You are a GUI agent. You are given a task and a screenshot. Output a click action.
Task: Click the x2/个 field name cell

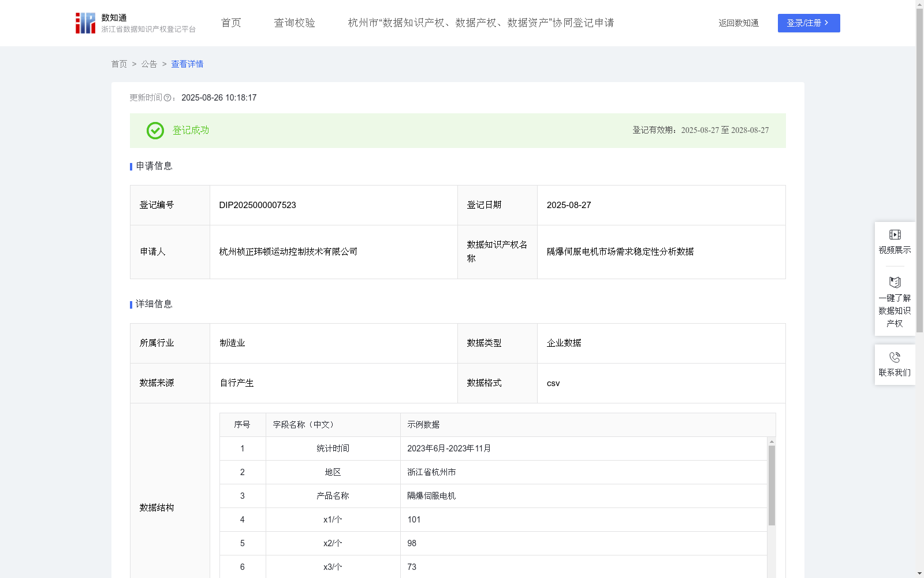pyautogui.click(x=333, y=543)
